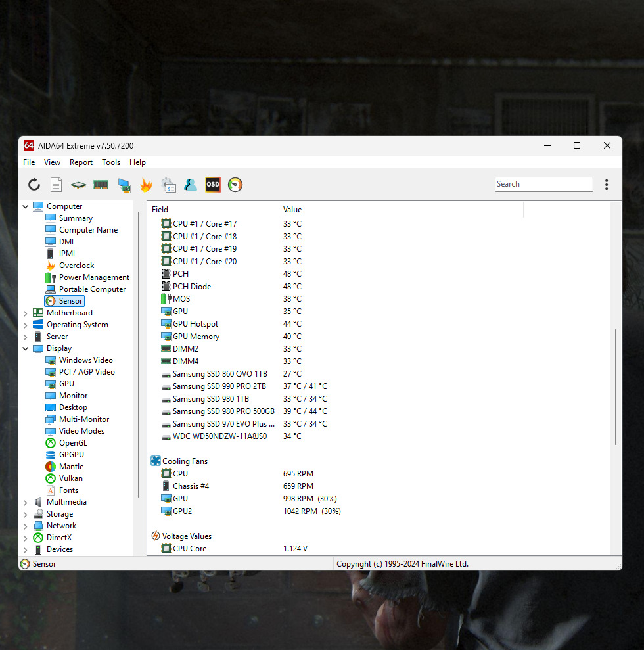Click the GPGPU stacked disks icon

click(x=51, y=455)
